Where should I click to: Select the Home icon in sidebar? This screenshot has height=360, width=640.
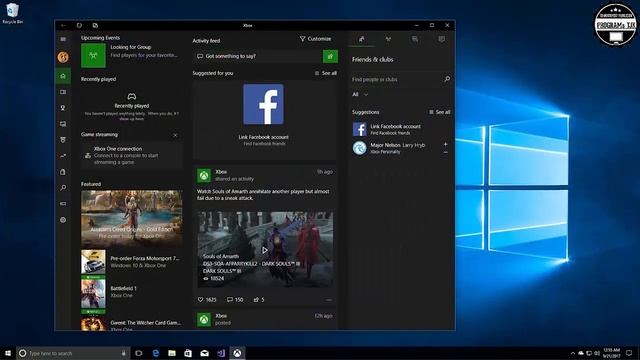[63, 76]
